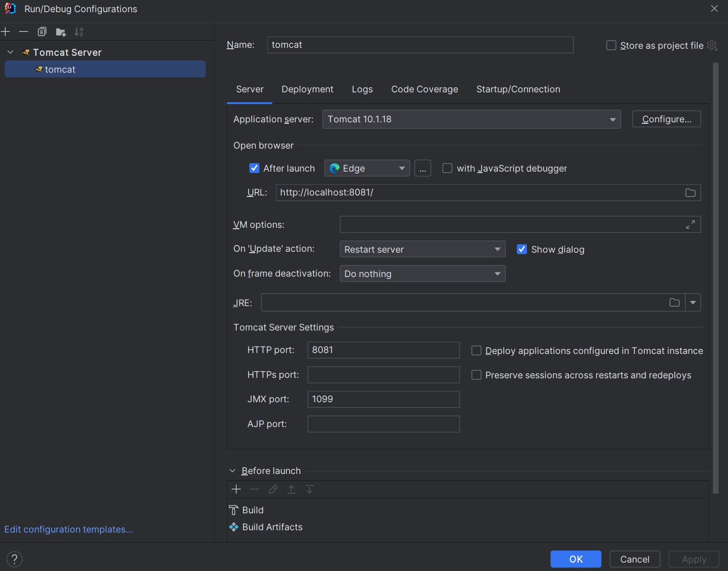Image resolution: width=728 pixels, height=571 pixels.
Task: Click the Build Artifacts icon
Action: point(234,527)
